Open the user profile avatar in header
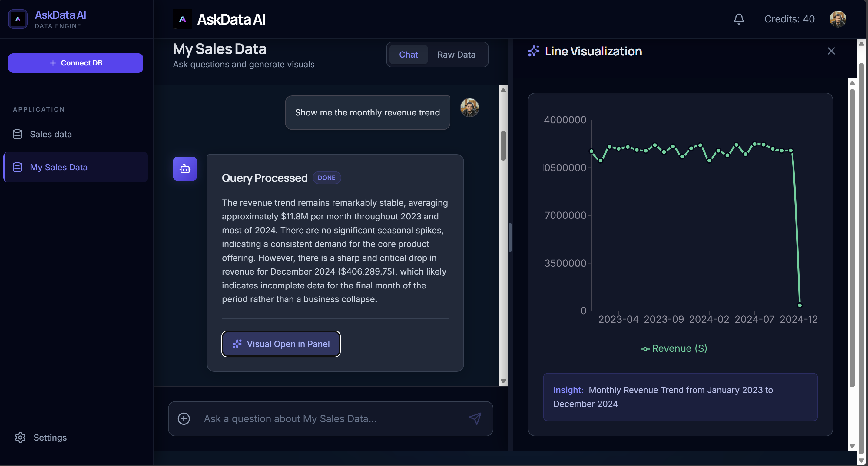 (838, 19)
